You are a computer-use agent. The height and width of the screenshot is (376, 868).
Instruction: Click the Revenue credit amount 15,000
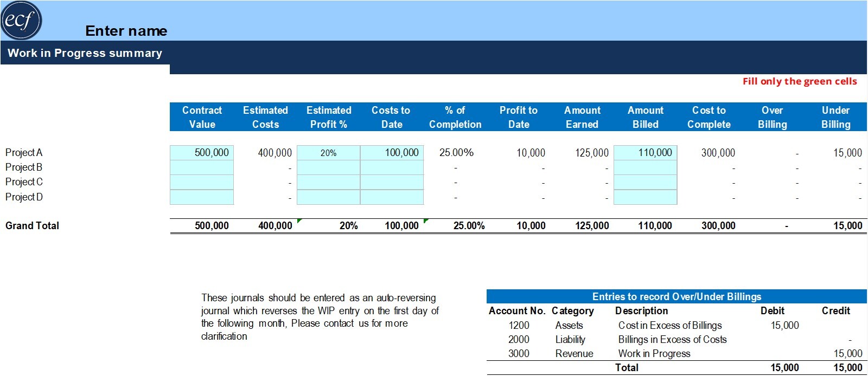coord(848,354)
